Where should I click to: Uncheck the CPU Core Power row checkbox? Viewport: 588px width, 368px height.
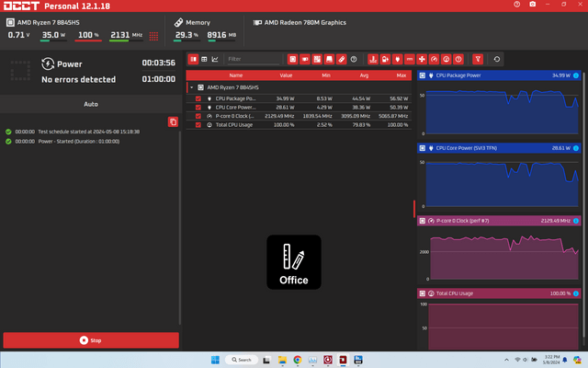click(x=198, y=108)
